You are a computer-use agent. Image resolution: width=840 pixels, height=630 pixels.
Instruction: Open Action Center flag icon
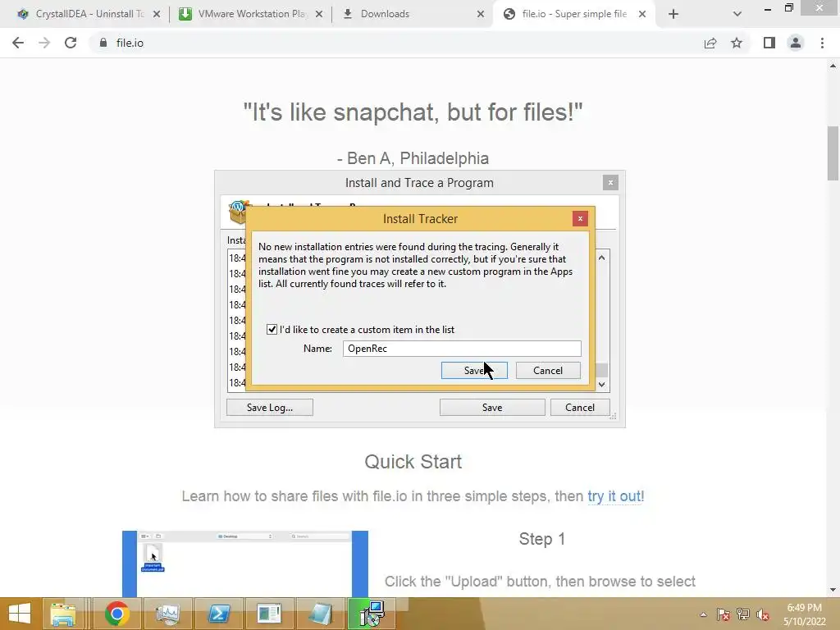tap(724, 614)
